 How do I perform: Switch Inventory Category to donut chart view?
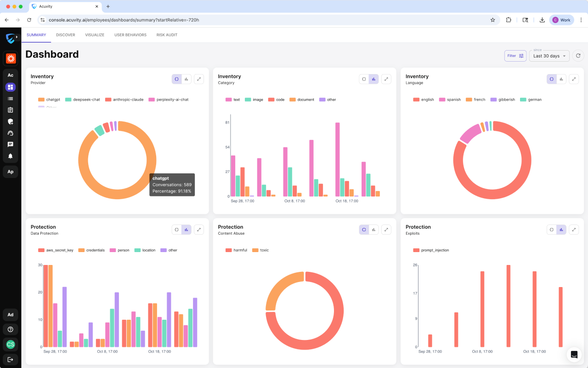coord(364,79)
